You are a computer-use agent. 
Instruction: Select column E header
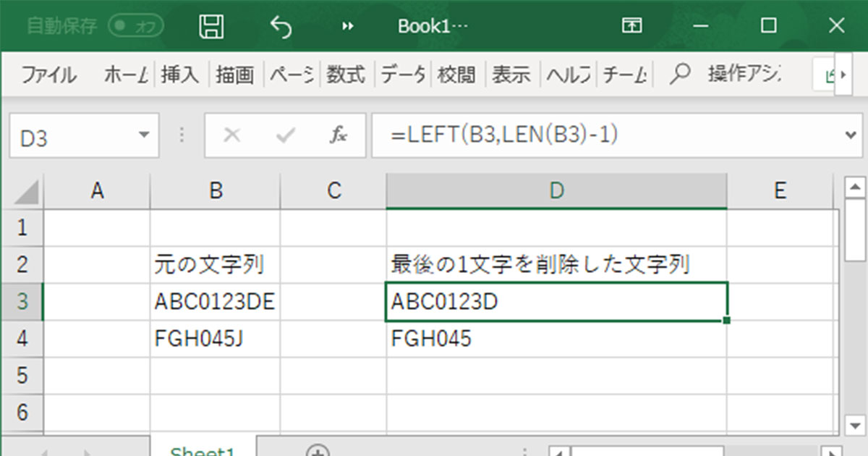click(x=779, y=191)
